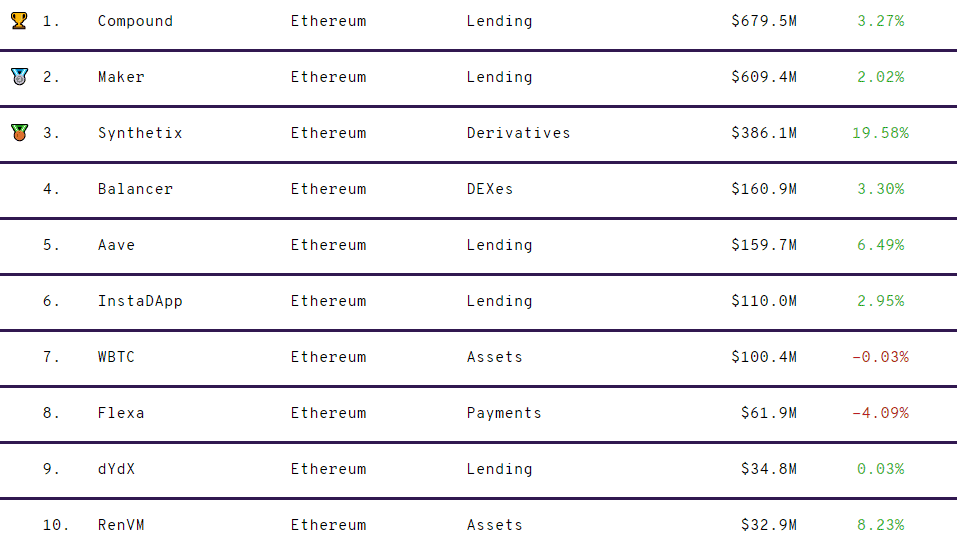Click the Derivatives category for Synthetix
Image resolution: width=957 pixels, height=550 pixels.
coord(518,133)
